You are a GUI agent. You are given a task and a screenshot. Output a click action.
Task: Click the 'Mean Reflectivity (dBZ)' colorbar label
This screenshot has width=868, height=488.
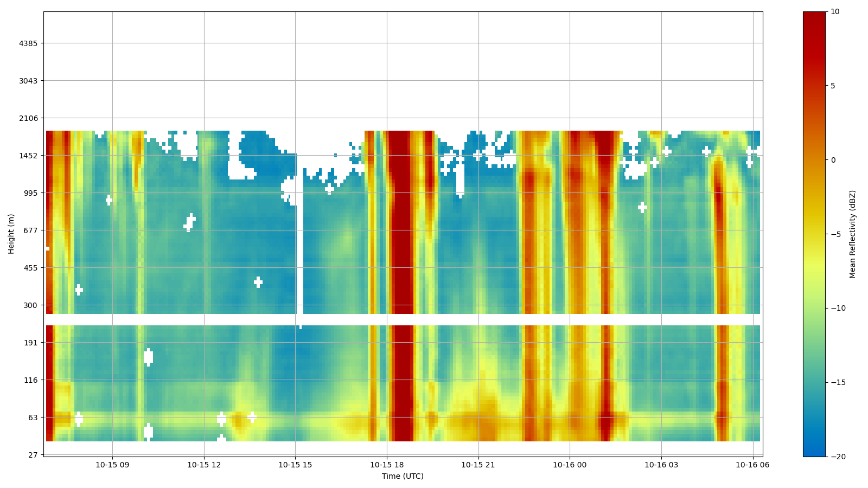point(852,234)
